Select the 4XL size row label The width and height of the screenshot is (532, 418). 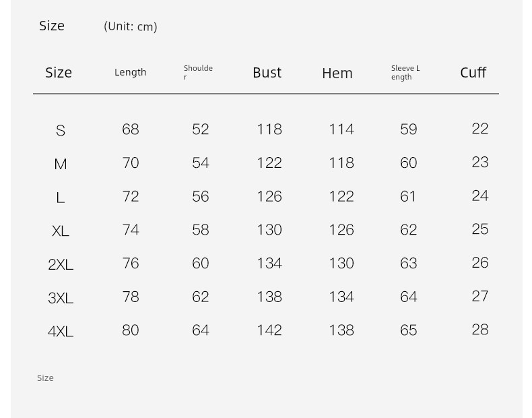coord(61,332)
